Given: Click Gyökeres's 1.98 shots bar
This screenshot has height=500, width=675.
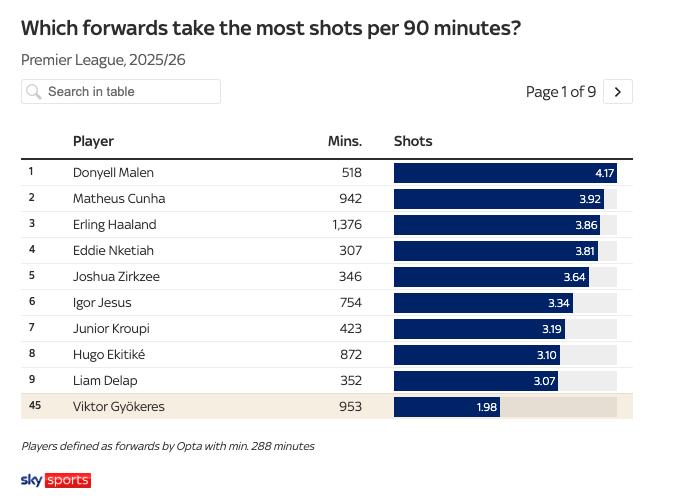Looking at the screenshot, I should click(446, 406).
